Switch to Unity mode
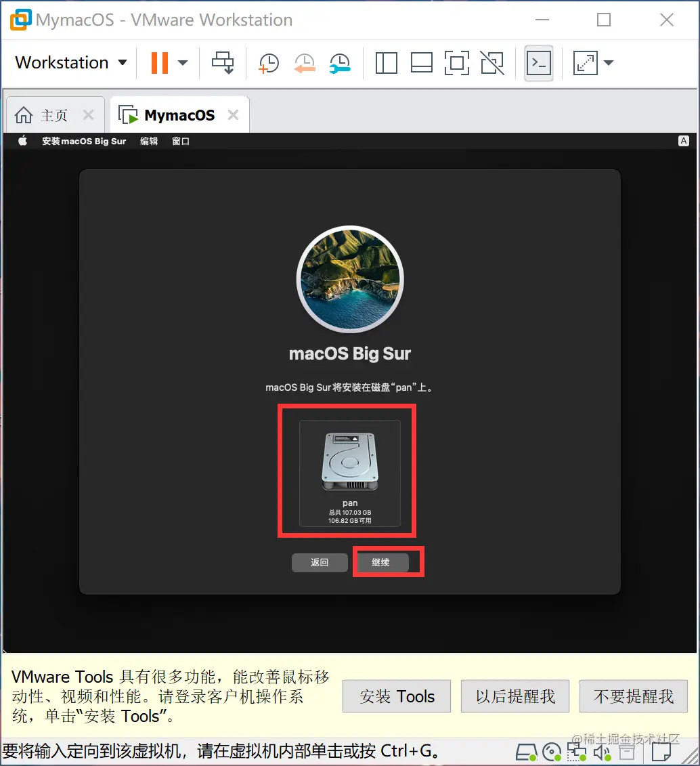 coord(492,63)
